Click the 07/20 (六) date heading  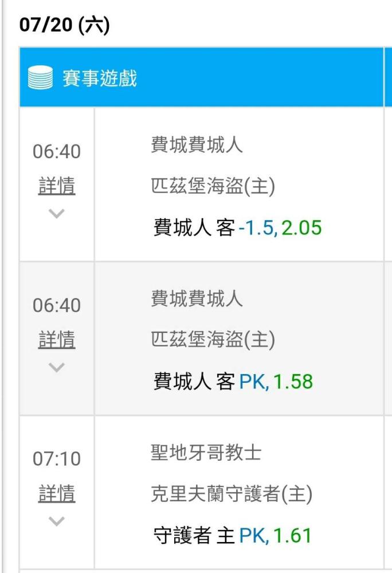pyautogui.click(x=64, y=25)
